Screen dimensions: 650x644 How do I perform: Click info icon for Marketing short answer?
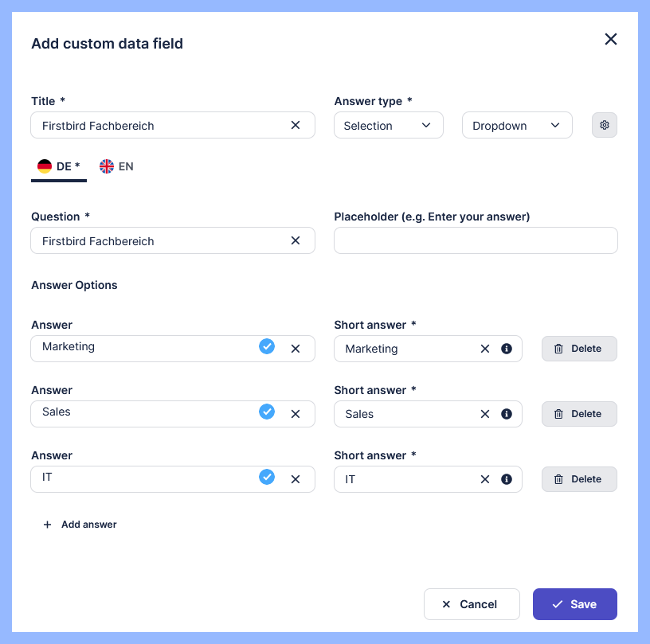507,349
